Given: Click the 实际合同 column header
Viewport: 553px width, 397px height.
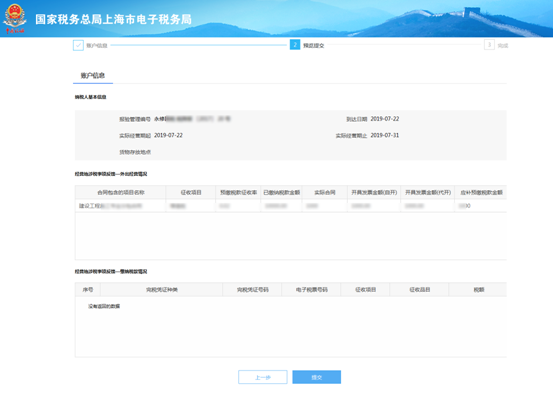Looking at the screenshot, I should tap(325, 193).
